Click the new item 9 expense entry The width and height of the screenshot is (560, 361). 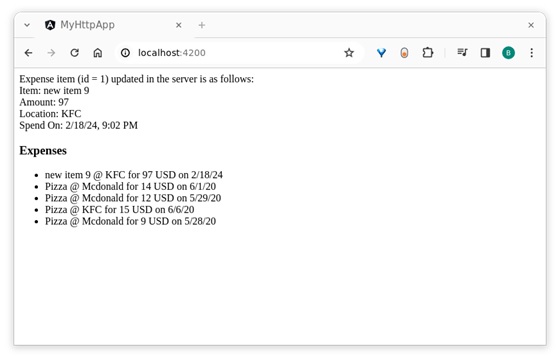[x=134, y=175]
